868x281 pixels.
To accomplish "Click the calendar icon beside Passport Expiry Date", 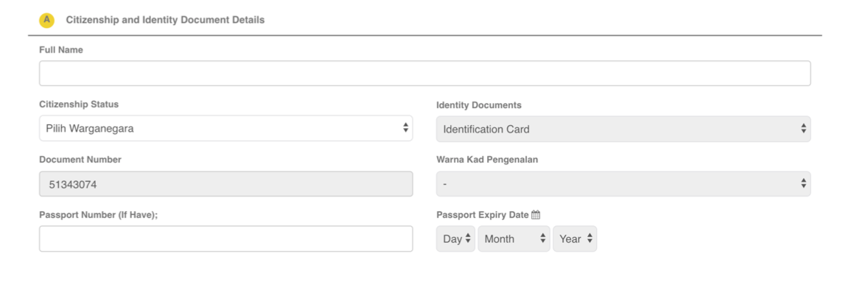I will pos(535,216).
